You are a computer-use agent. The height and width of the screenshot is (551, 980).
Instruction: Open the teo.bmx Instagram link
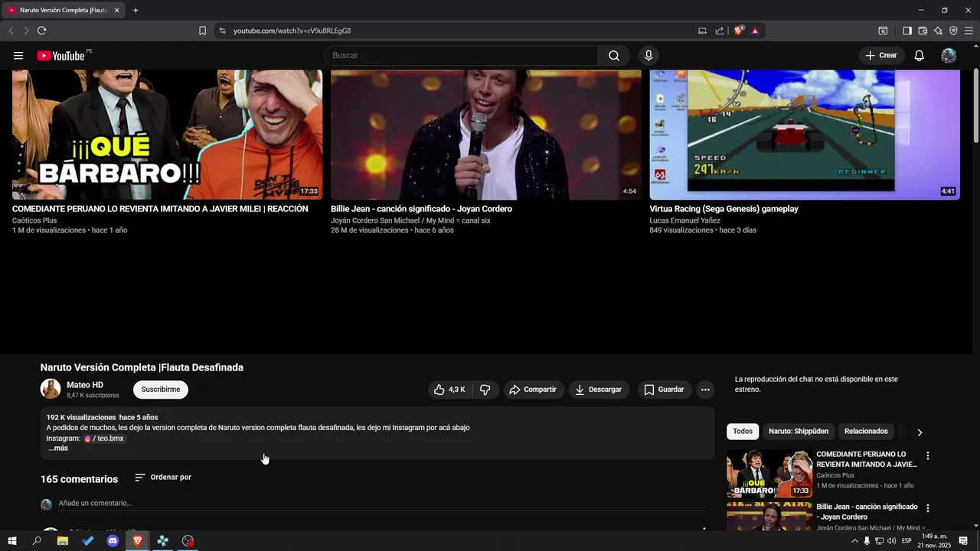[104, 439]
